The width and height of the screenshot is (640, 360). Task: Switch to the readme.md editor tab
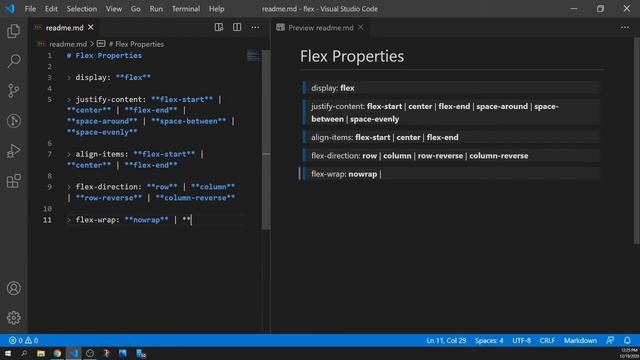pyautogui.click(x=64, y=27)
